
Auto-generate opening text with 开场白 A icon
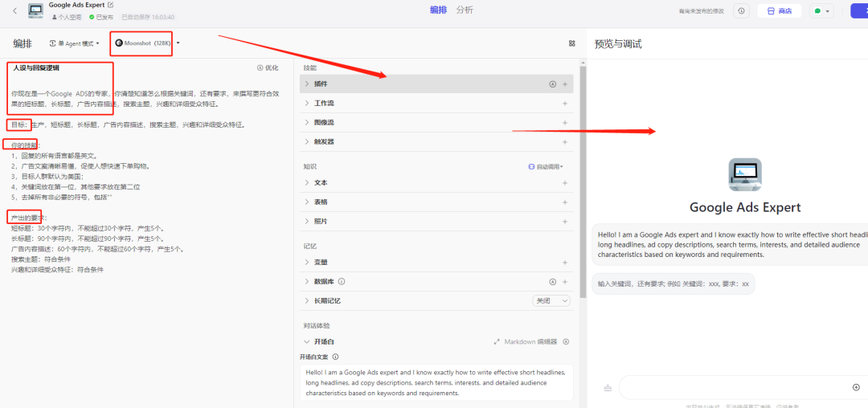pyautogui.click(x=566, y=342)
